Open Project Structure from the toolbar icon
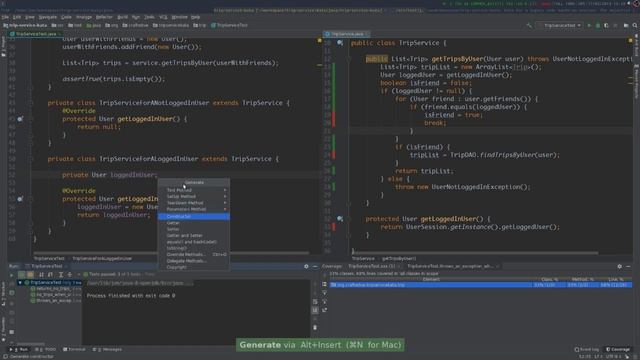 (x=626, y=25)
